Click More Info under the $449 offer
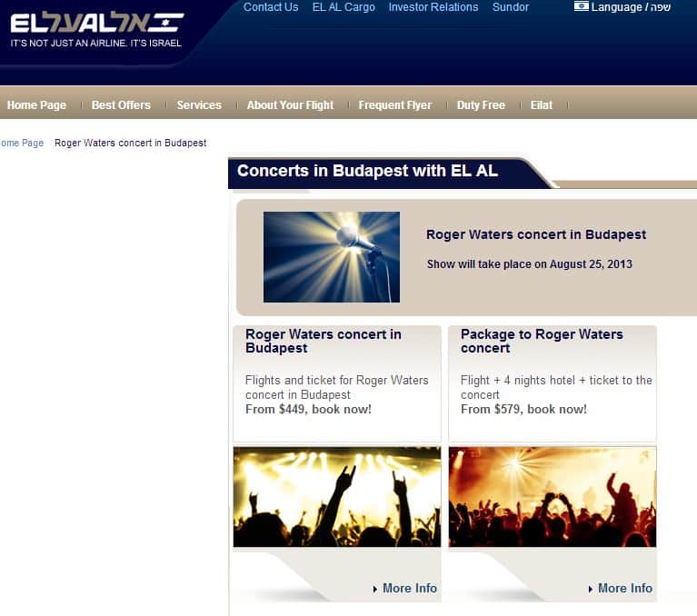 [410, 589]
